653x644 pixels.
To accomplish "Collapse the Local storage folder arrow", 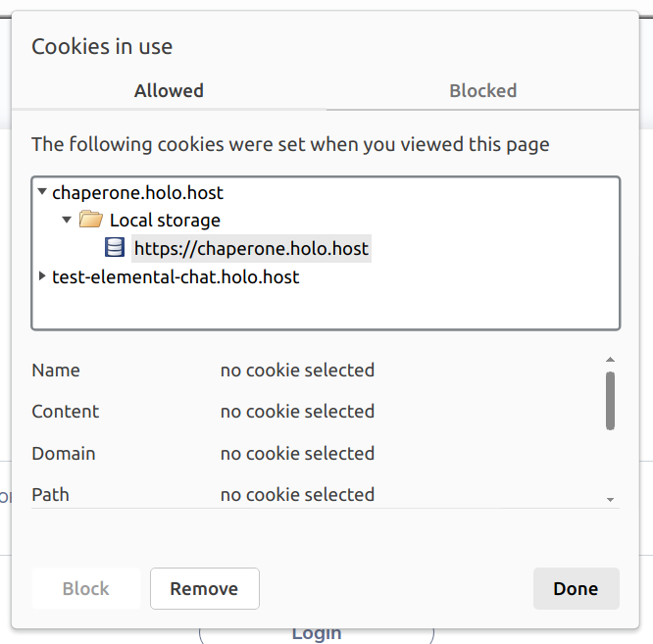I will click(x=67, y=220).
